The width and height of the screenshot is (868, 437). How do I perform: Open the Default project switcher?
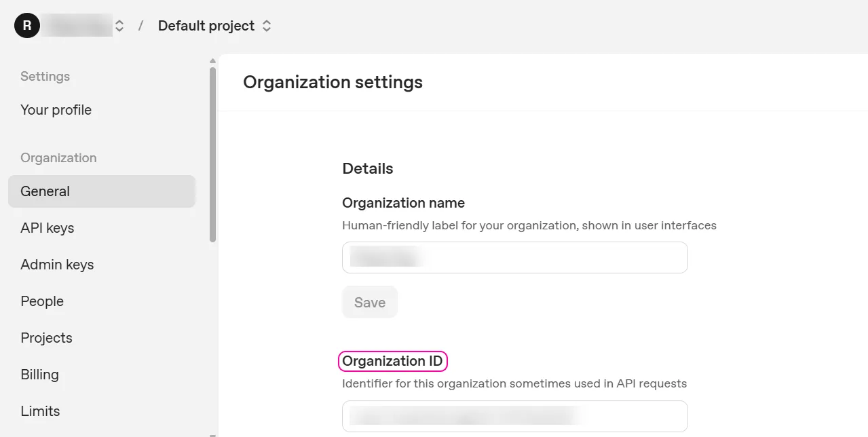(x=214, y=26)
